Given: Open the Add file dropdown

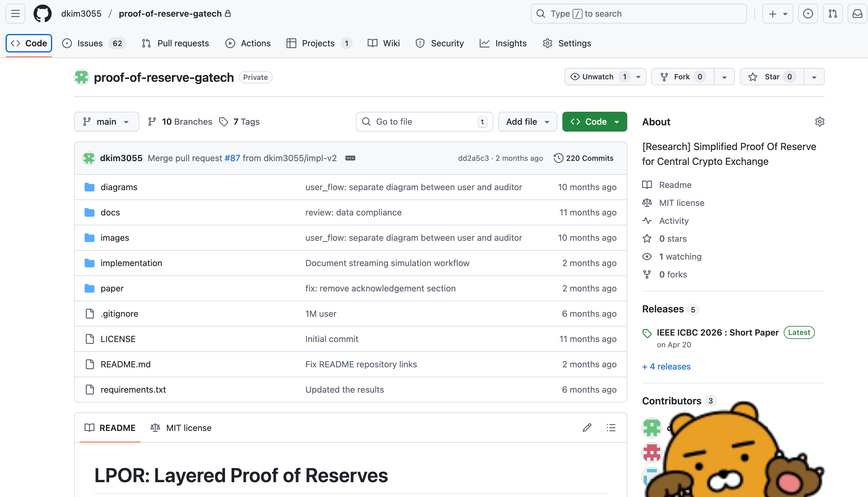Looking at the screenshot, I should (527, 122).
